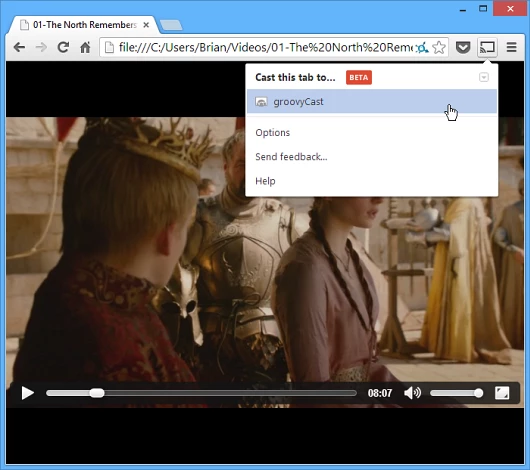This screenshot has width=530, height=470.
Task: Open the Pocket extension icon
Action: 463,47
